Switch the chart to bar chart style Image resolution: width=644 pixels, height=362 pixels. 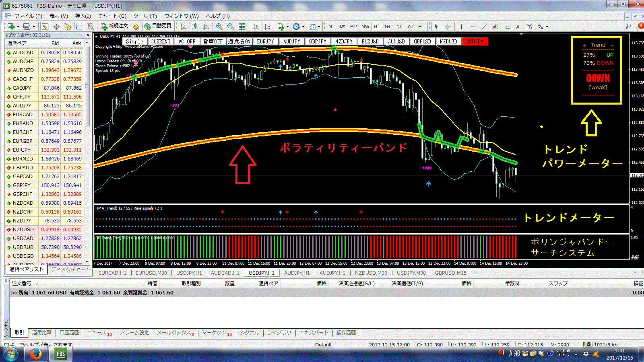click(184, 27)
